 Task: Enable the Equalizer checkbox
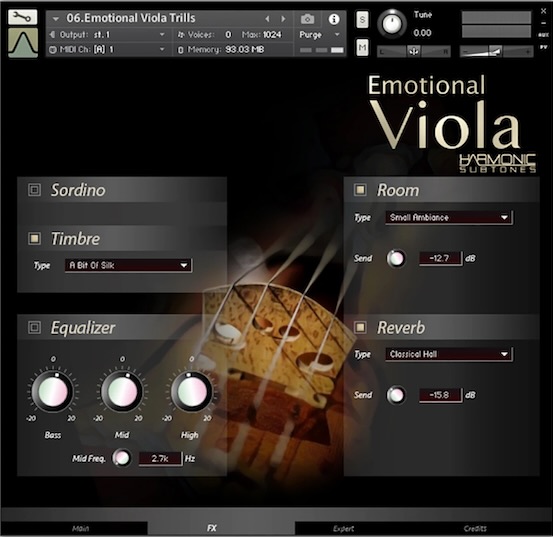pyautogui.click(x=35, y=327)
